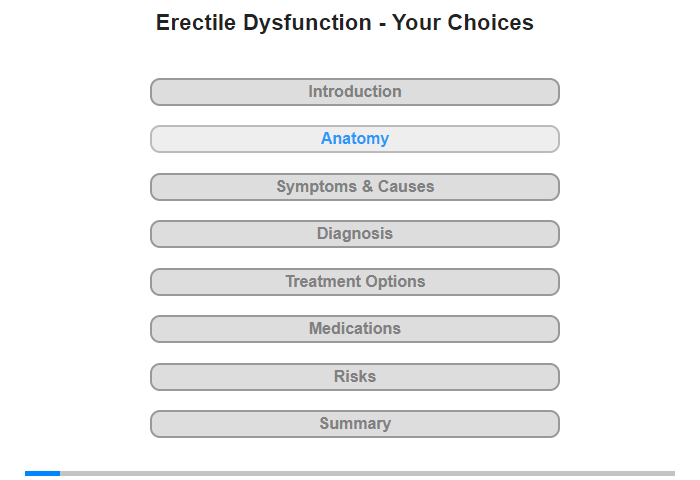Click the blue filled portion of progress bar
The height and width of the screenshot is (480, 700).
coord(42,473)
